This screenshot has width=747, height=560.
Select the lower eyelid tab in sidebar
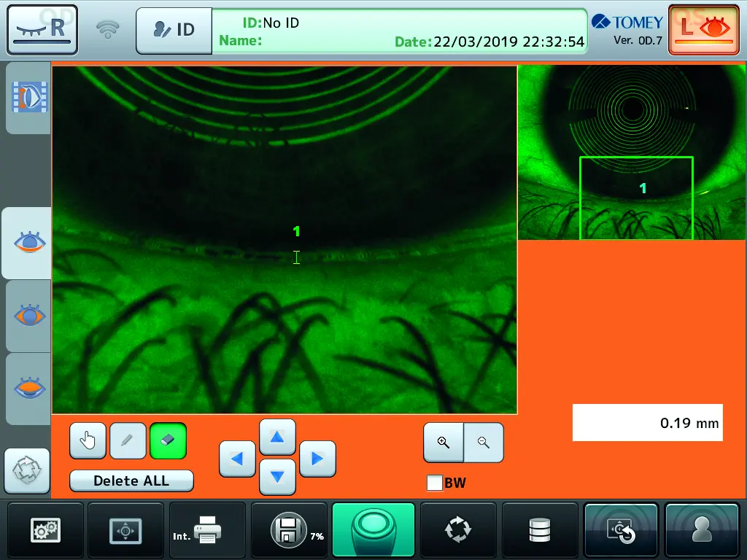29,243
